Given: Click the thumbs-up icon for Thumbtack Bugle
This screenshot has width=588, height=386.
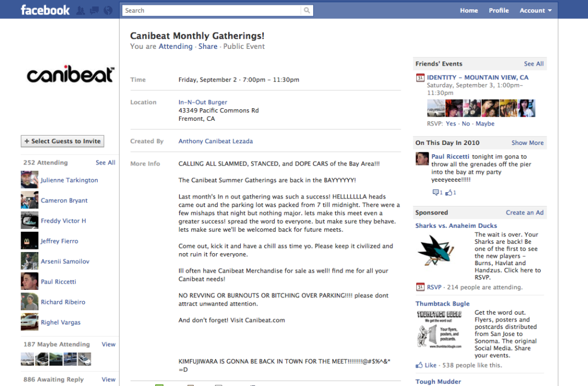Looking at the screenshot, I should coord(419,365).
